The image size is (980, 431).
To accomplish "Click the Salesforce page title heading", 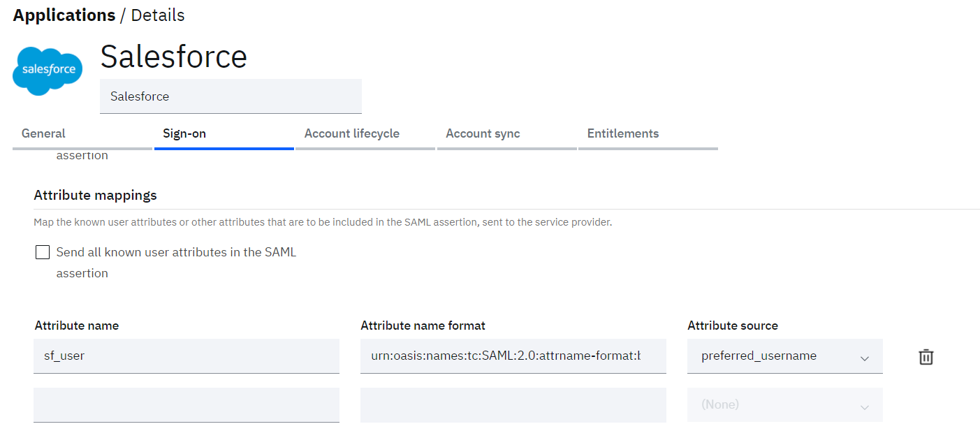I will click(x=174, y=57).
